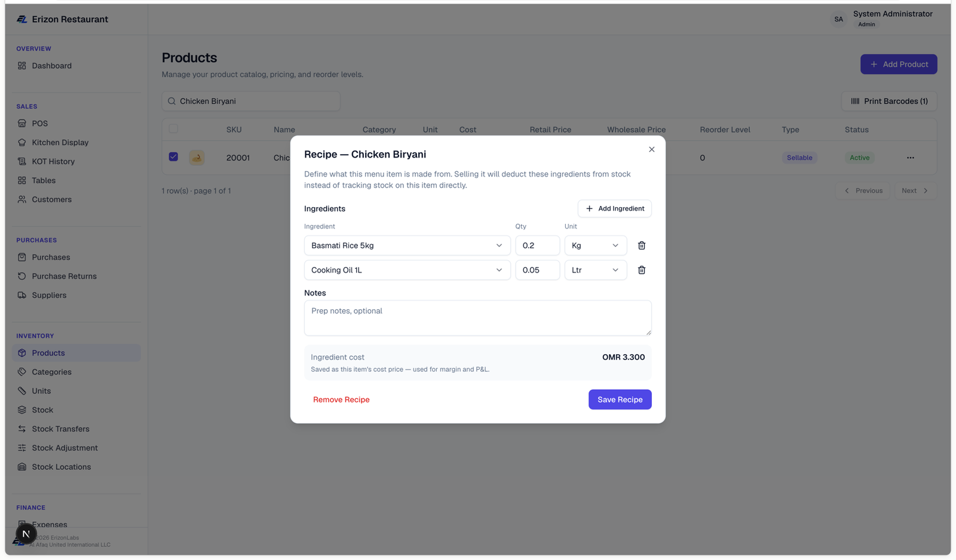Open Tables icon in sidebar
The width and height of the screenshot is (956, 560).
point(22,180)
